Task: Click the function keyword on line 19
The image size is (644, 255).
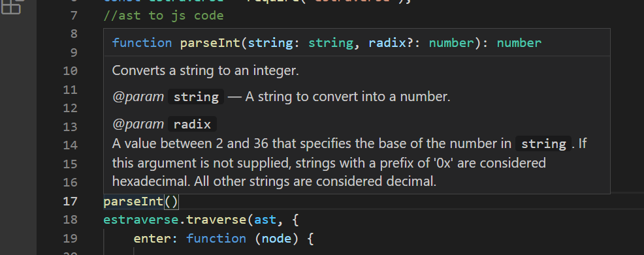Action: [216, 239]
